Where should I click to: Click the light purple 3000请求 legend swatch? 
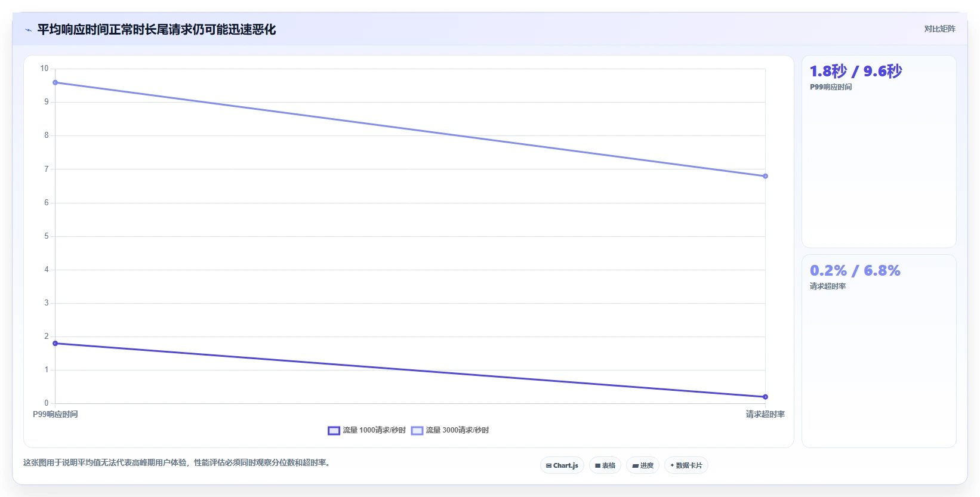pyautogui.click(x=417, y=430)
